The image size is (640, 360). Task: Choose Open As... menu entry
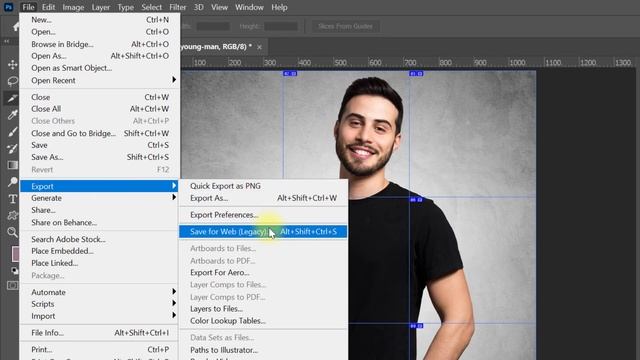[100, 56]
